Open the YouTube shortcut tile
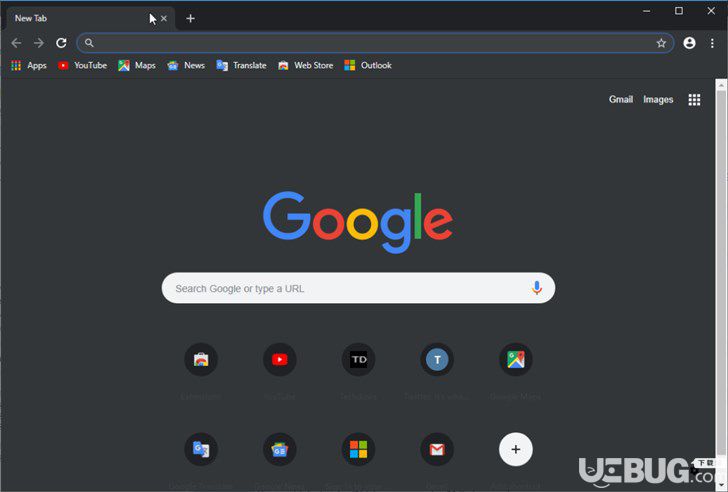Image resolution: width=728 pixels, height=492 pixels. [280, 360]
